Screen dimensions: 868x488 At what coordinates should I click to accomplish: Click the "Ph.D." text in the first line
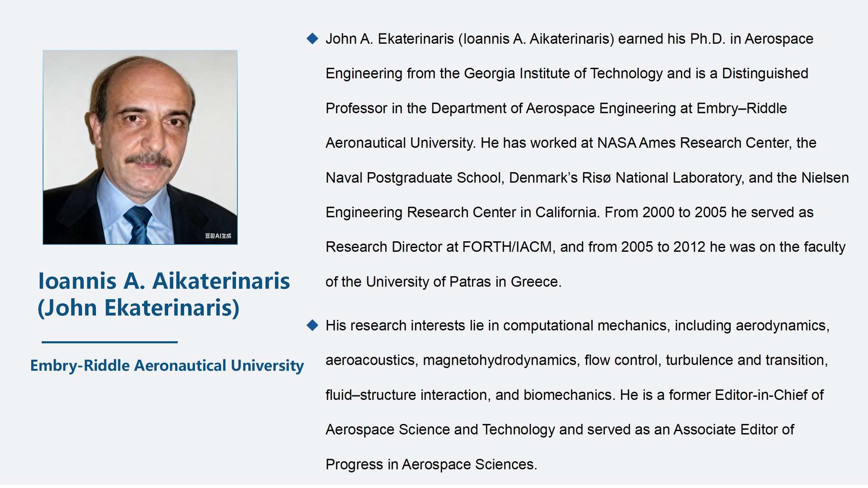(x=708, y=39)
